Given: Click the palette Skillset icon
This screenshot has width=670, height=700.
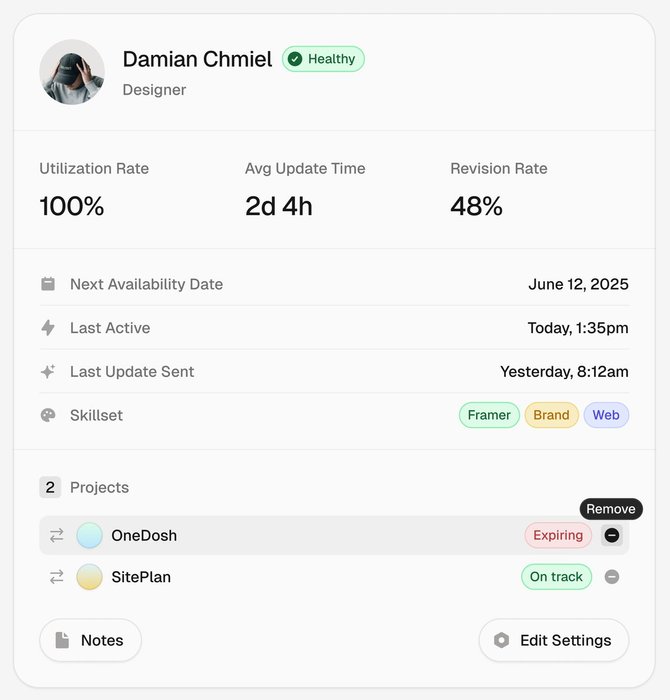Looking at the screenshot, I should point(48,415).
